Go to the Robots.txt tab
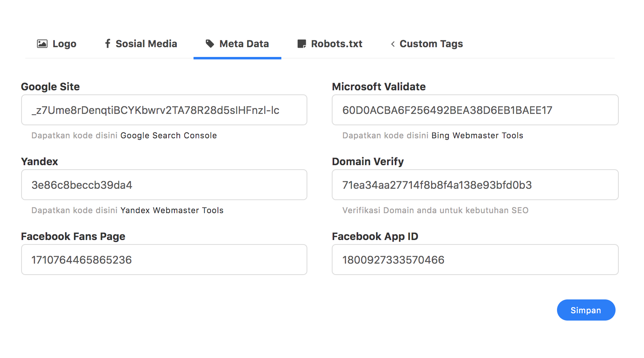 tap(336, 44)
